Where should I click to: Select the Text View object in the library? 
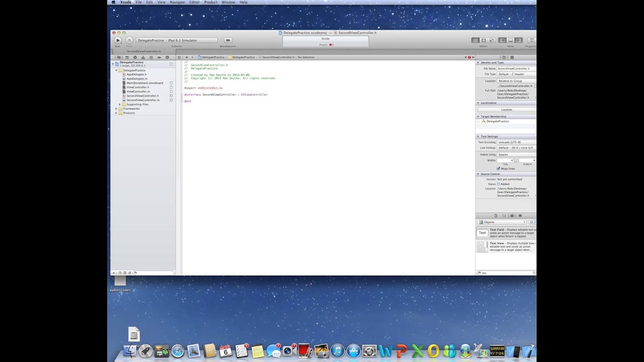click(506, 246)
